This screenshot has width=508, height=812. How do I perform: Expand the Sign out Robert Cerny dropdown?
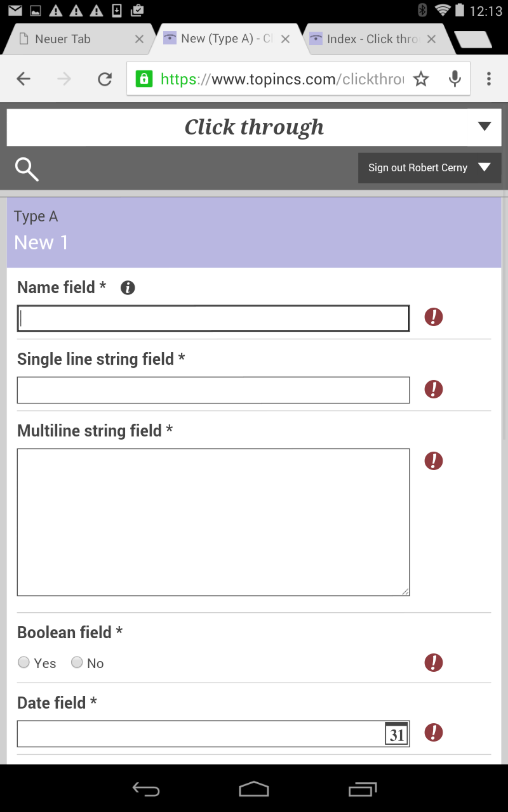point(485,167)
